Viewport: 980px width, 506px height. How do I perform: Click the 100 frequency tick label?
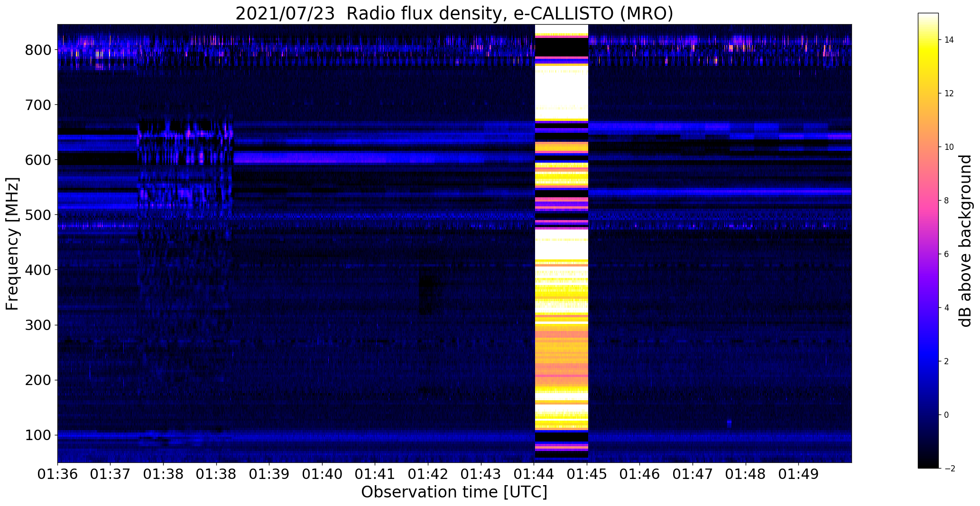coord(37,435)
